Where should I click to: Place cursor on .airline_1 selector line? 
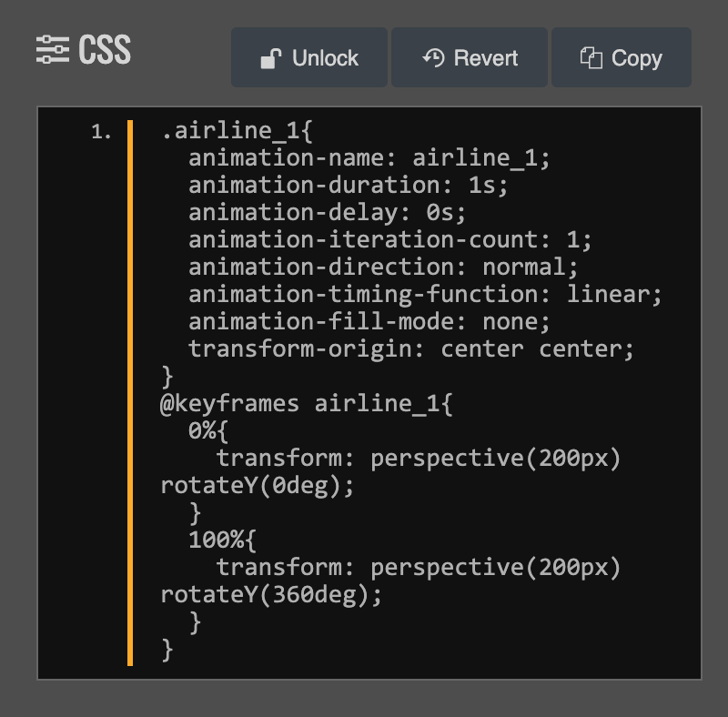[x=237, y=131]
